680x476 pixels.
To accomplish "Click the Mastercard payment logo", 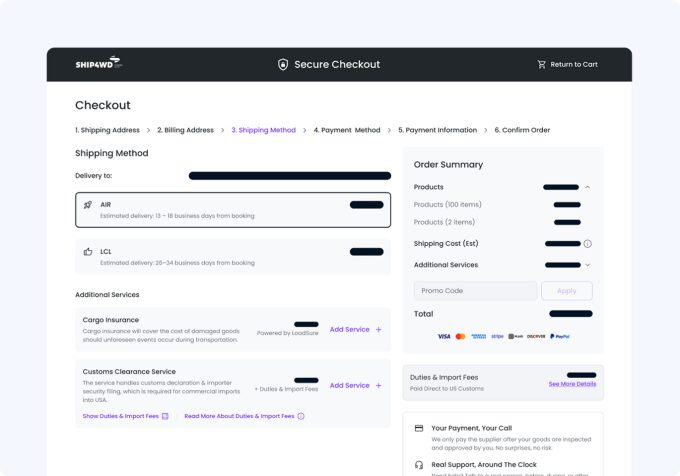I will (461, 336).
